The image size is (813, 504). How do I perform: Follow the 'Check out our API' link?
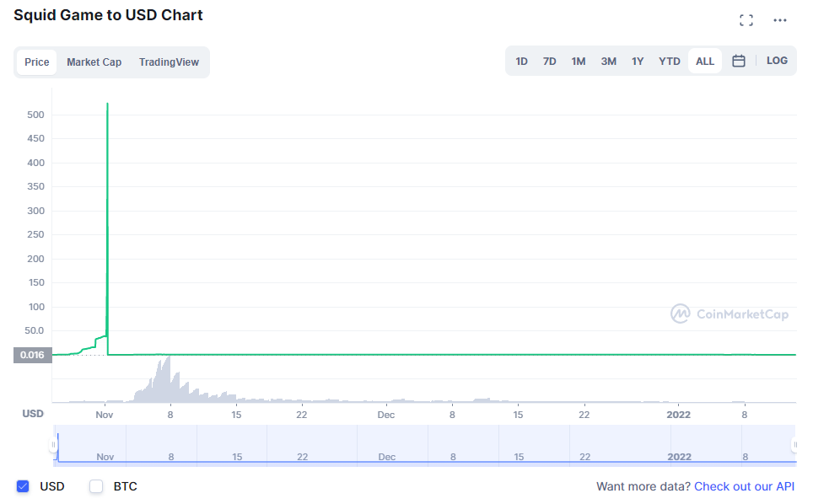[x=744, y=486]
